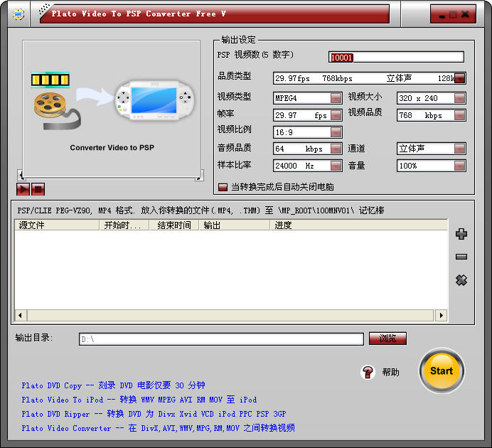Open the 视频类型 MPEG4 dropdown

pos(336,98)
